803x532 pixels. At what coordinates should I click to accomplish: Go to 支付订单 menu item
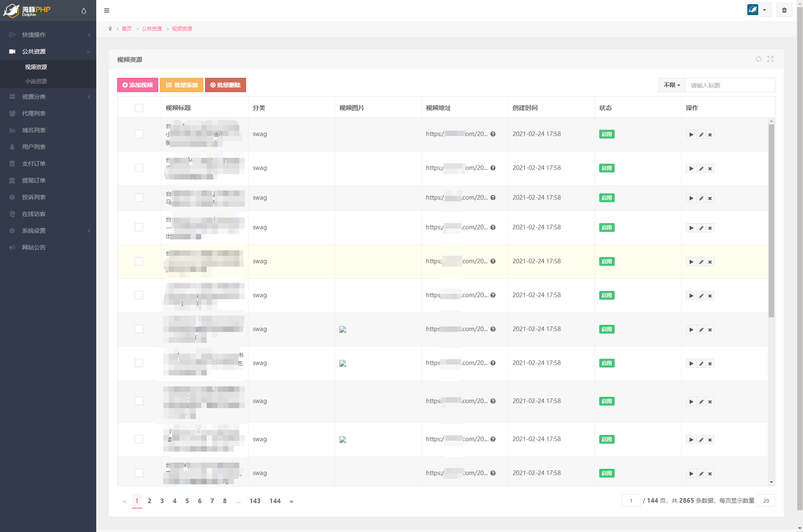(34, 164)
